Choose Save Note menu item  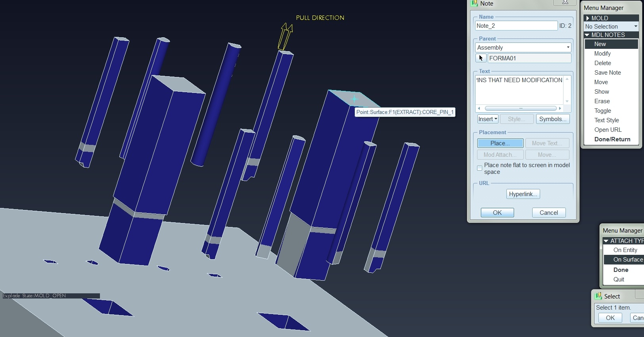[608, 73]
